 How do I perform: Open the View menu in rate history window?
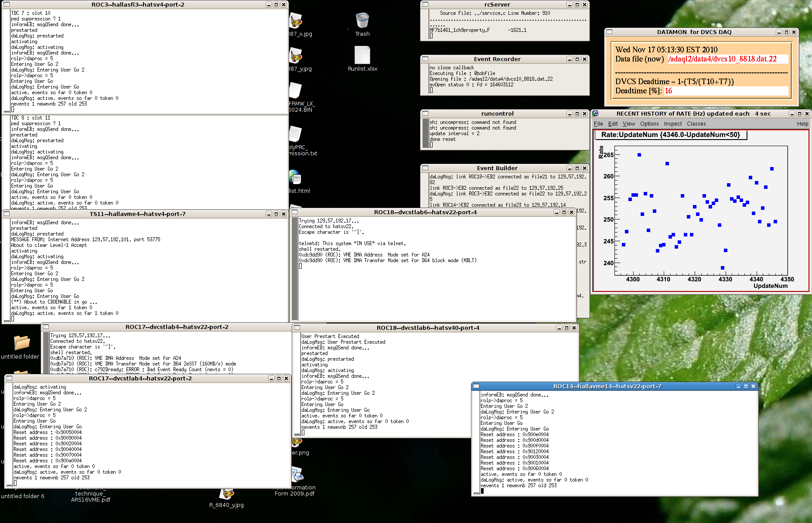[628, 124]
